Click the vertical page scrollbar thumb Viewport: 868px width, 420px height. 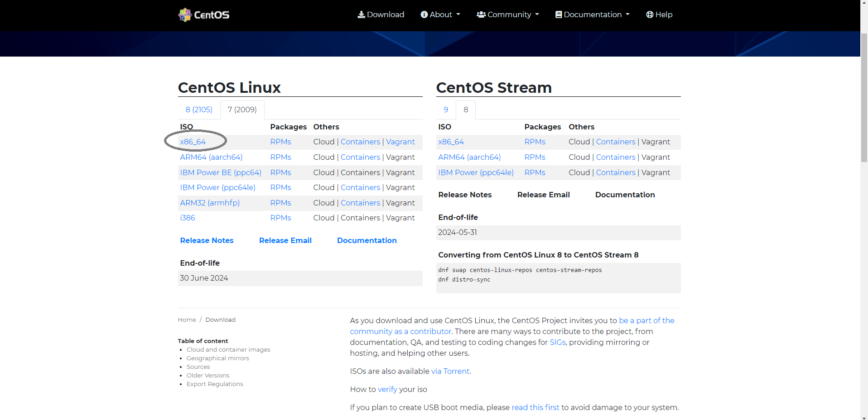tap(864, 97)
